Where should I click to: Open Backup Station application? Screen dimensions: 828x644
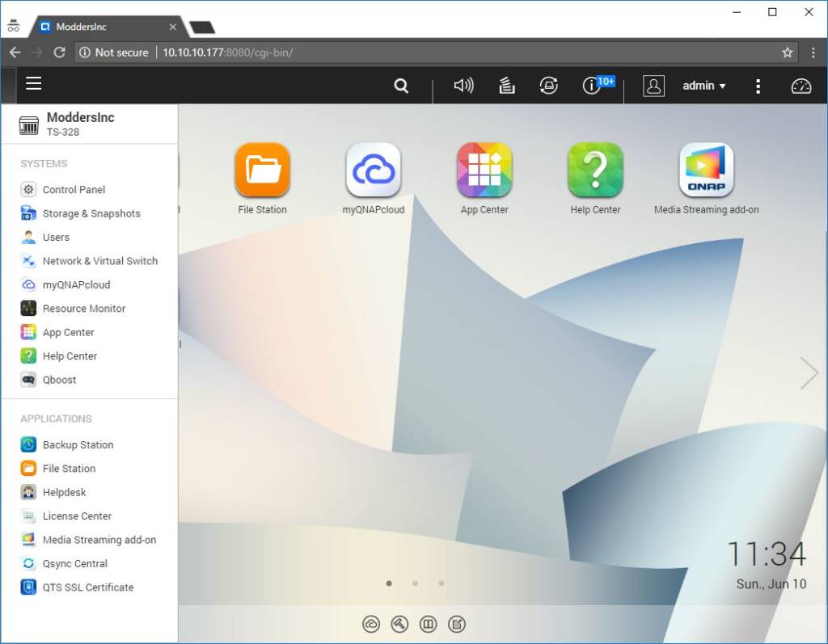point(66,444)
